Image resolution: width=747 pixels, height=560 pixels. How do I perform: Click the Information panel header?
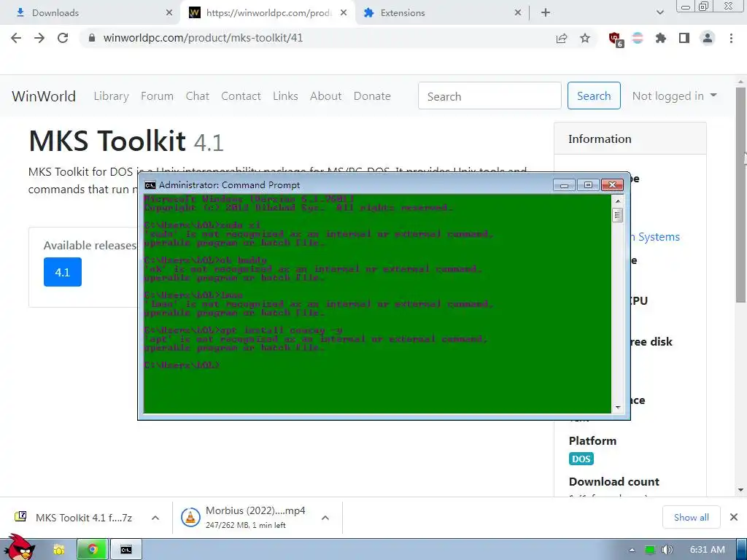(630, 139)
